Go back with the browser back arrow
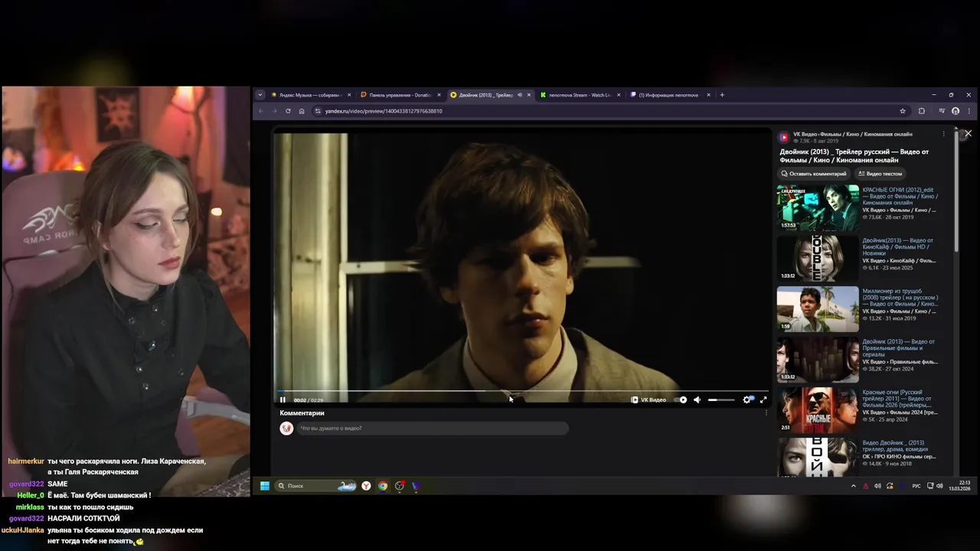This screenshot has height=551, width=980. [x=261, y=111]
